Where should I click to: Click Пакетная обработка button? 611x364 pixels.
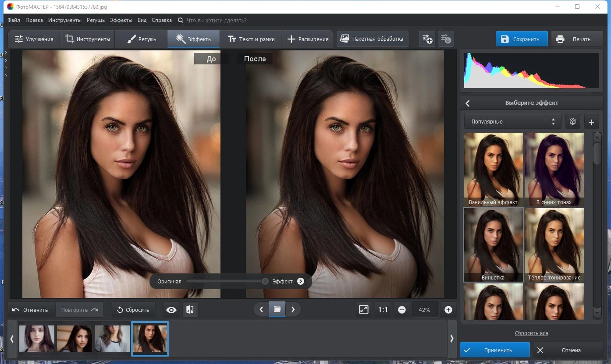tap(372, 39)
